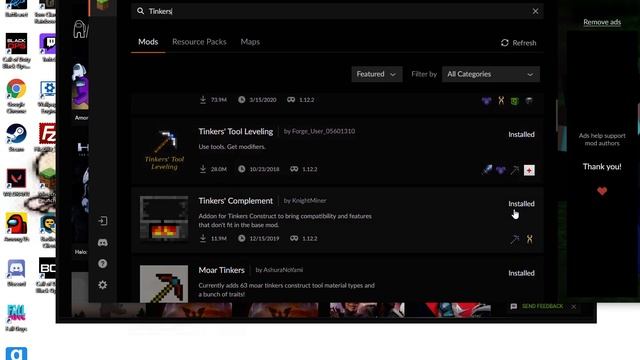Open Moar Tinkers mod page
Screen dimensions: 640x360
tap(222, 270)
